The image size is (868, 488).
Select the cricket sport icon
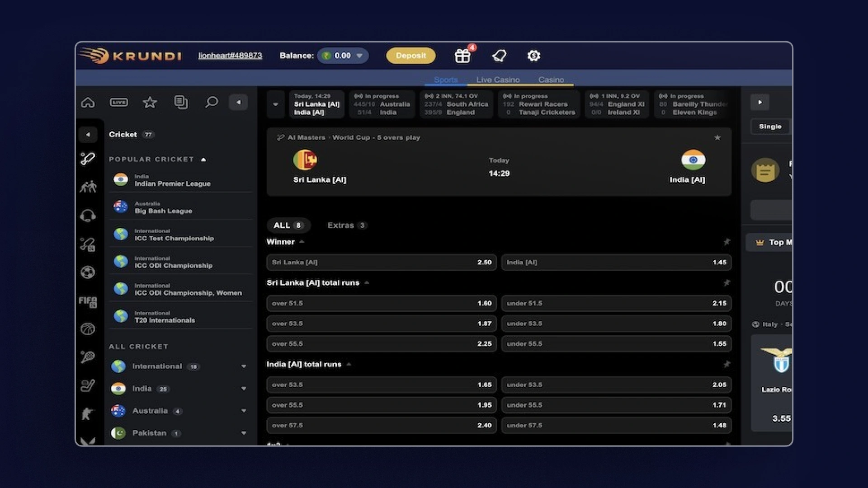click(x=88, y=159)
